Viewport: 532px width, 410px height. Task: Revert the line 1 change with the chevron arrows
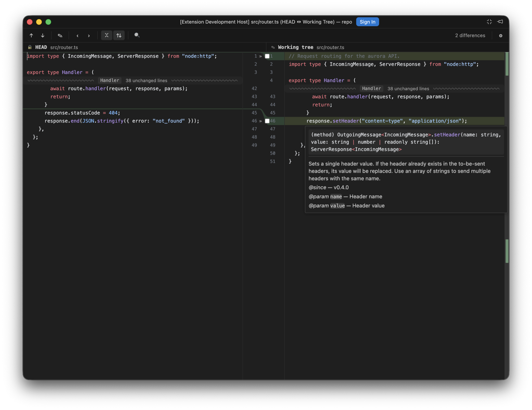(260, 56)
